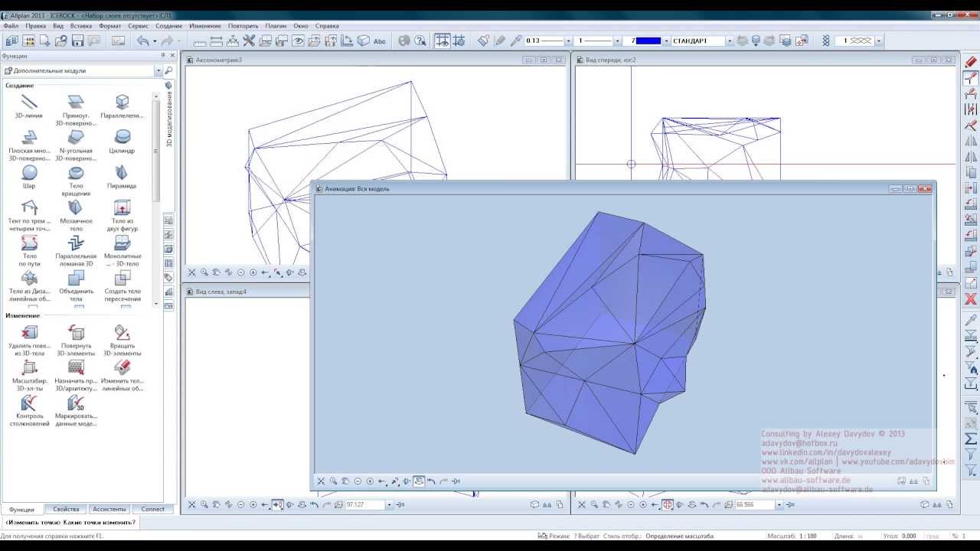Open the Файл menu
Viewport: 980px width, 551px height.
(11, 26)
